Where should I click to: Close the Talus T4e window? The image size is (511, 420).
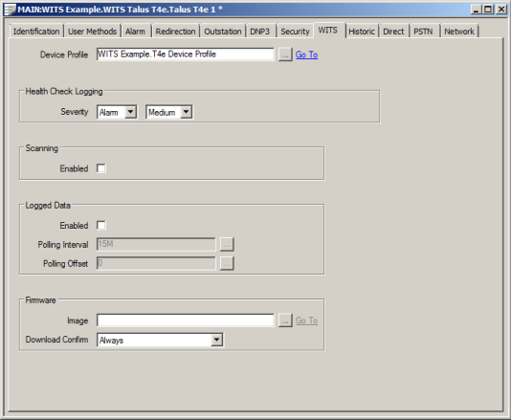pos(500,10)
